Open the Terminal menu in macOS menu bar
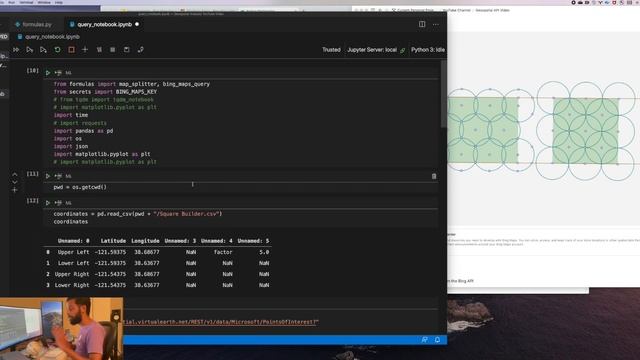Image resolution: width=640 pixels, height=360 pixels. 26,2
